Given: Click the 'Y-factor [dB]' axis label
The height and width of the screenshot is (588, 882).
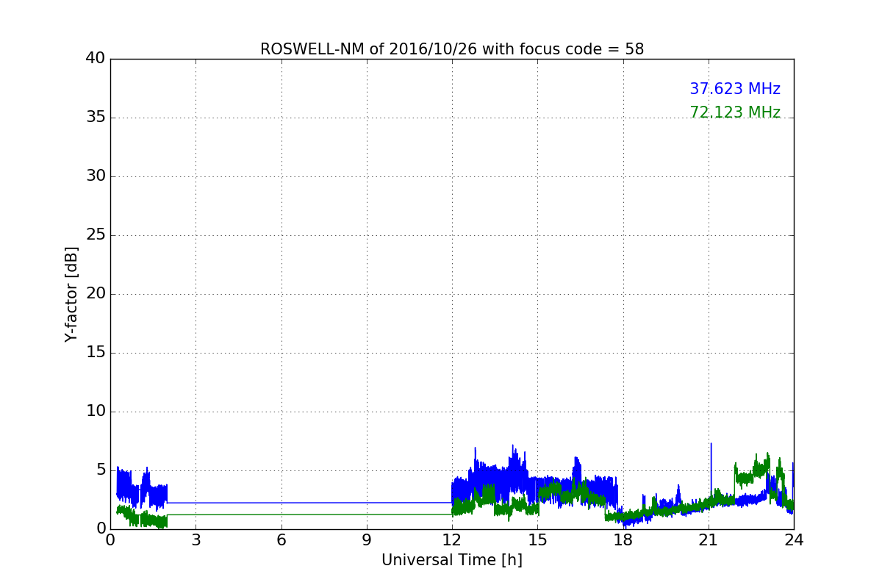Looking at the screenshot, I should (x=71, y=294).
